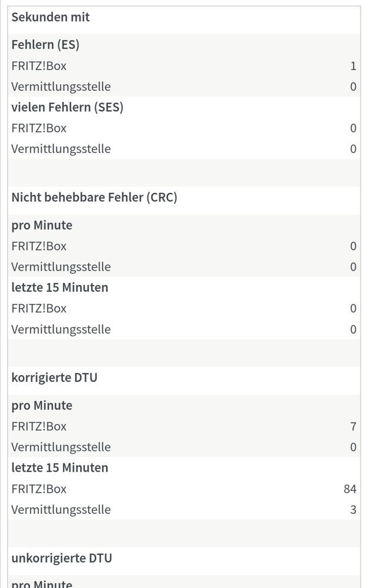Click the FRITZ!Box value 7

pos(353,426)
